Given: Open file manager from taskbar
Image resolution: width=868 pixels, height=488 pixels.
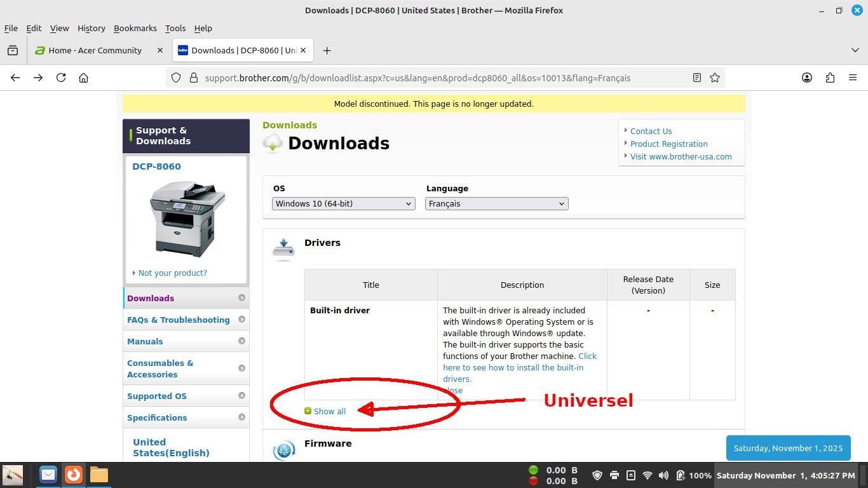Looking at the screenshot, I should coord(99,475).
